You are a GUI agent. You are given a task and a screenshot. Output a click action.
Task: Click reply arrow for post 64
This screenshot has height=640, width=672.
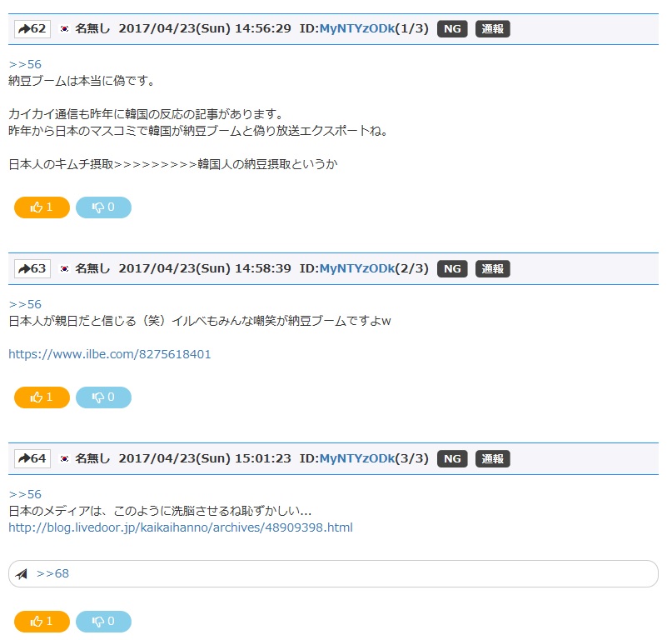click(32, 459)
